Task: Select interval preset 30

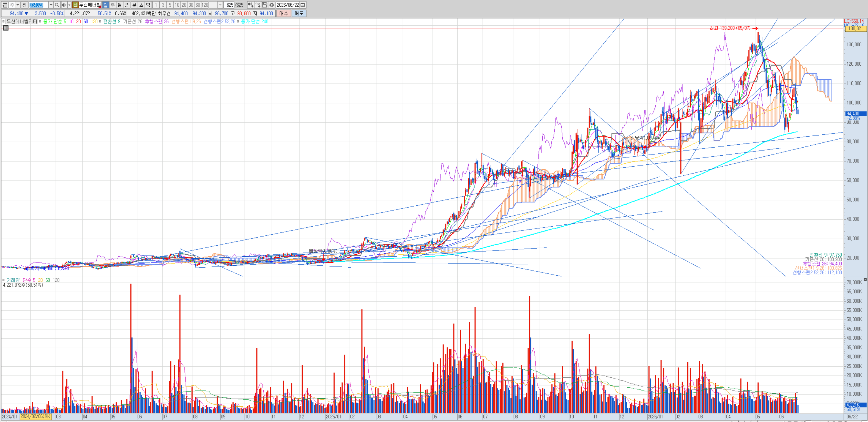Action: pyautogui.click(x=191, y=5)
